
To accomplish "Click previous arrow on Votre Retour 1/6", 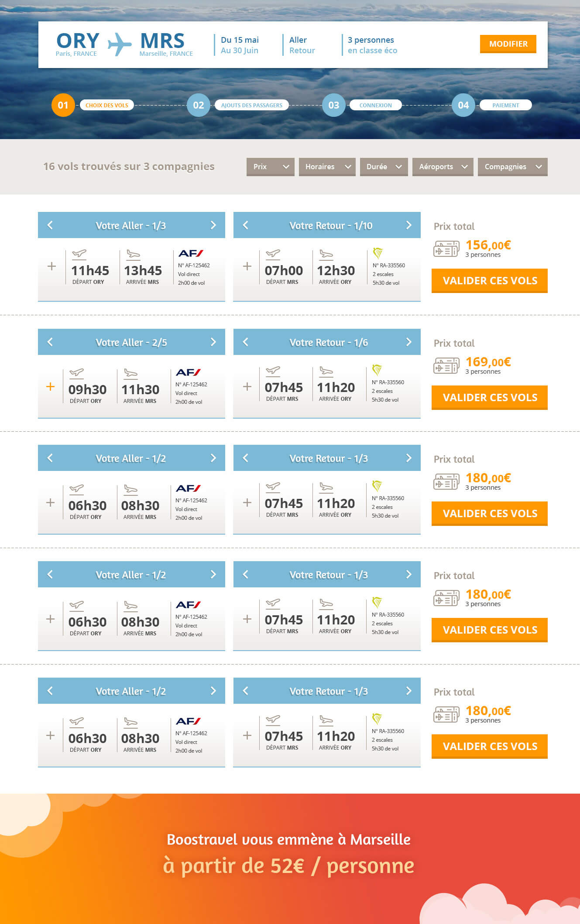I will pos(245,342).
